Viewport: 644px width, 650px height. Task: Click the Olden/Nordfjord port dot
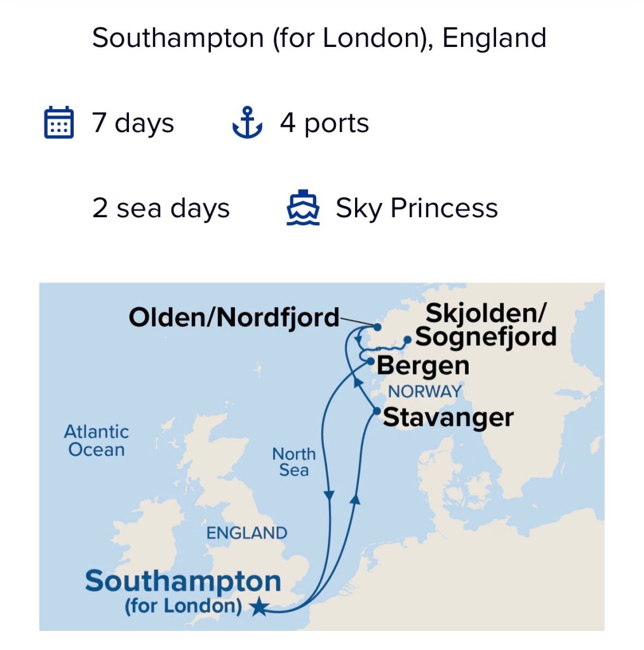pos(377,328)
